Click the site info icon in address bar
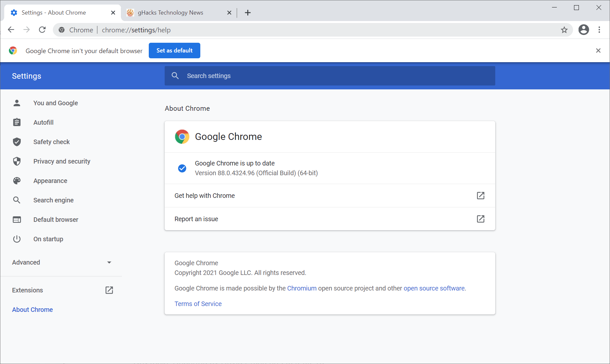Viewport: 610px width, 364px height. (x=62, y=30)
